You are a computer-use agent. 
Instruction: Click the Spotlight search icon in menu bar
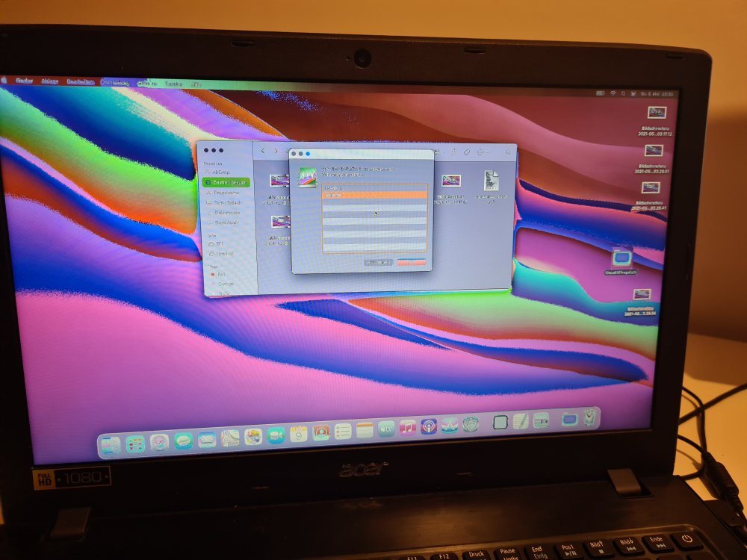pyautogui.click(x=623, y=94)
